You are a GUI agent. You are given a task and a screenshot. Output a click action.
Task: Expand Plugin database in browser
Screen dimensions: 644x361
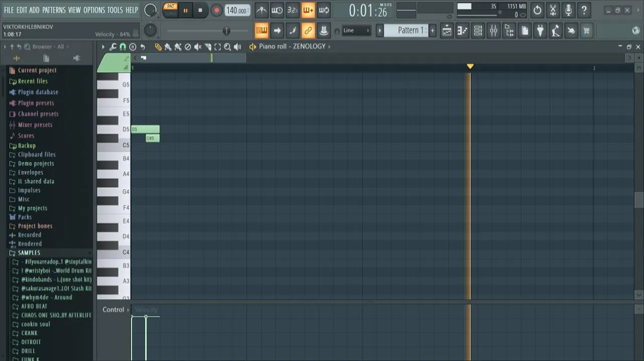pos(38,92)
